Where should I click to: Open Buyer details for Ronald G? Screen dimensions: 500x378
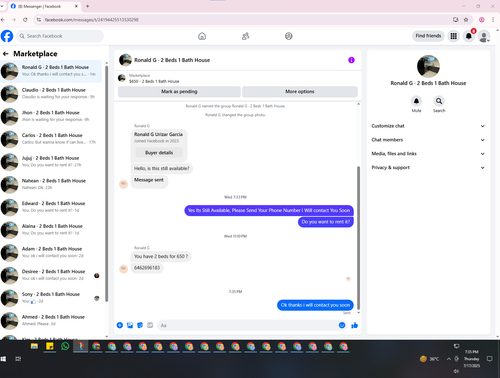[x=159, y=153]
